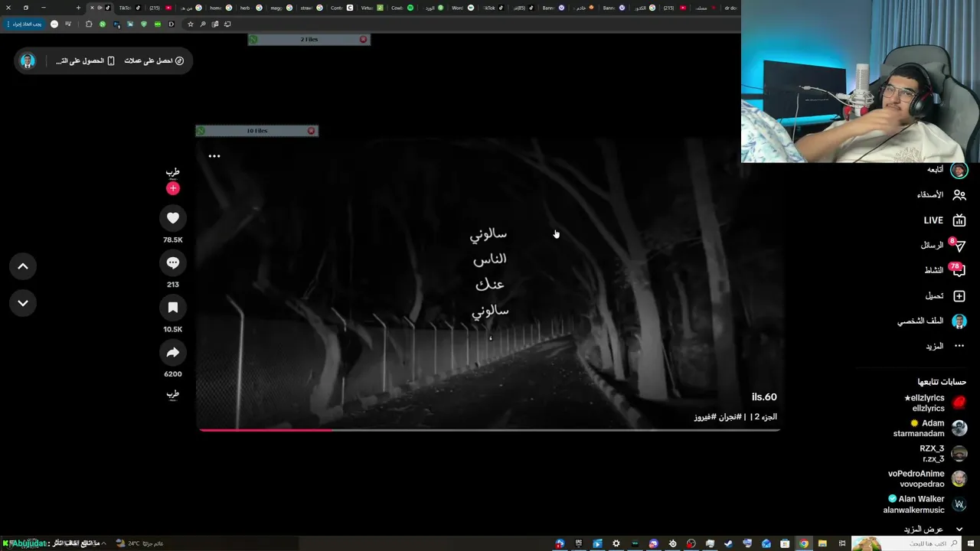Open the RZX_3 followed account
Screen dimensions: 980x551
943,454
